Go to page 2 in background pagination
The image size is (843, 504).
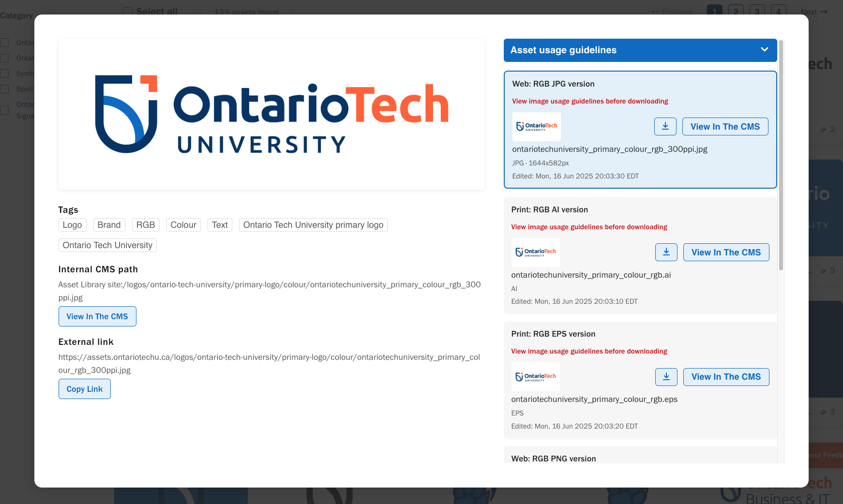point(736,12)
